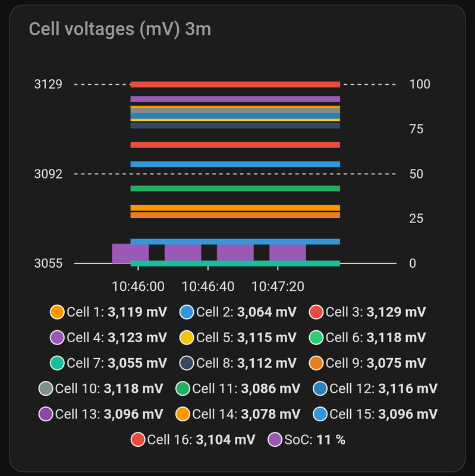Hide Cell 2 series via blue dot
Image resolution: width=475 pixels, height=476 pixels.
187,312
